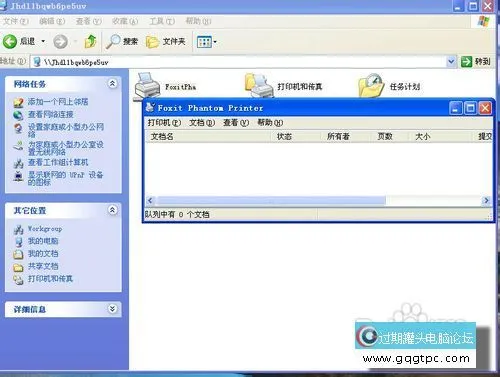Click right arrow of printer queue scrollbar
The height and width of the screenshot is (377, 500).
(486, 200)
